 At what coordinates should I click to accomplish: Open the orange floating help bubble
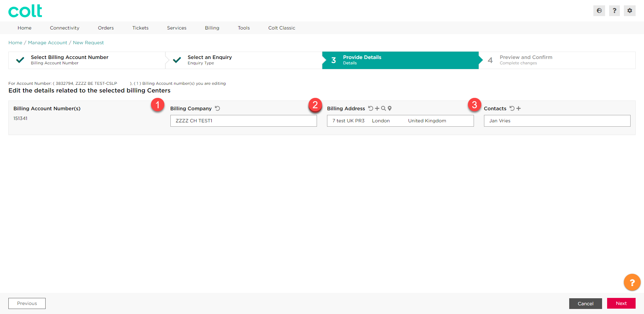click(632, 282)
